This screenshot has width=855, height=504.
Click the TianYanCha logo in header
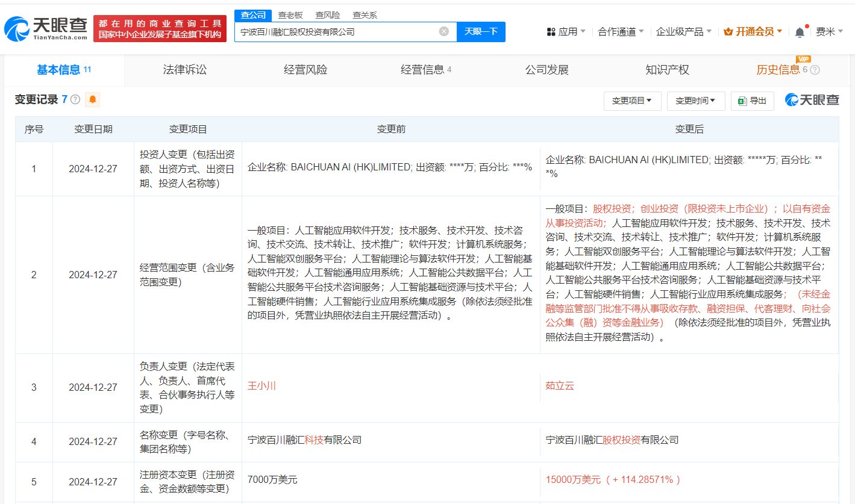pos(45,29)
